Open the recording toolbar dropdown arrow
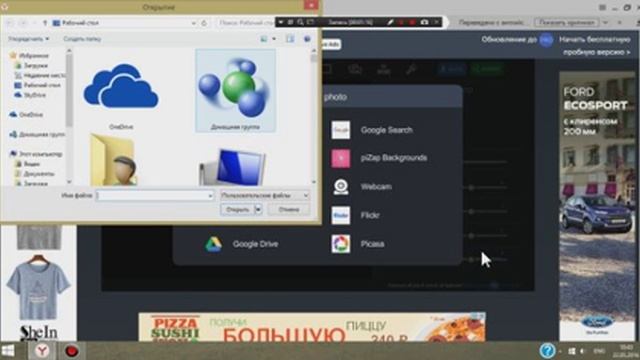Viewport: 640px width, 360px height. (x=281, y=22)
